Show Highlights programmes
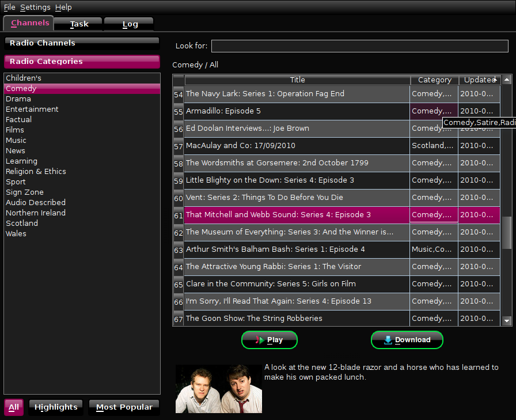Viewport: 516px width, 420px height. [56, 407]
